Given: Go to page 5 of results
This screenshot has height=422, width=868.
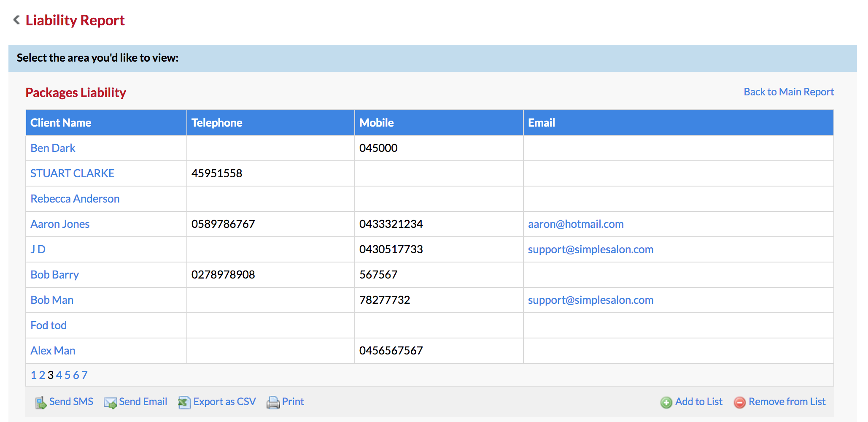Looking at the screenshot, I should coord(67,375).
